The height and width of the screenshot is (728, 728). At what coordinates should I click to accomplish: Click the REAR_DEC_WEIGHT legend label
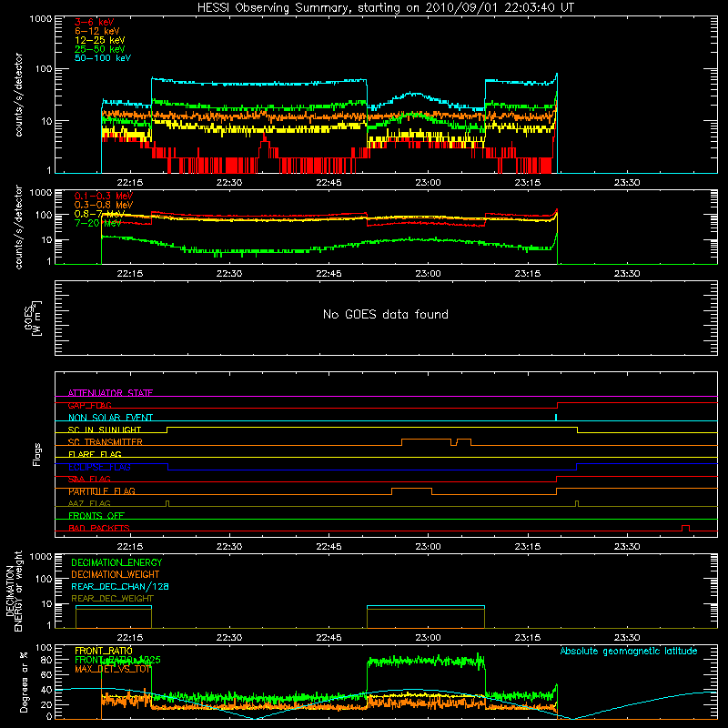tap(112, 599)
